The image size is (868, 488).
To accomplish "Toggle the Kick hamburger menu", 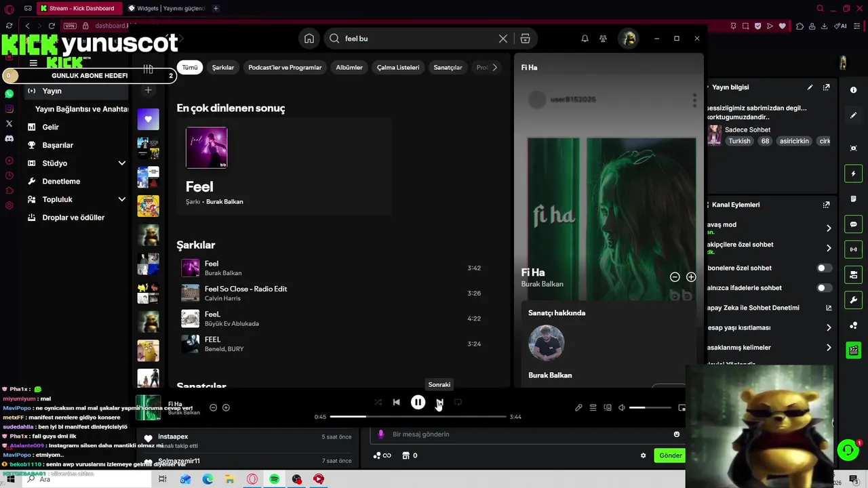I will pyautogui.click(x=33, y=63).
